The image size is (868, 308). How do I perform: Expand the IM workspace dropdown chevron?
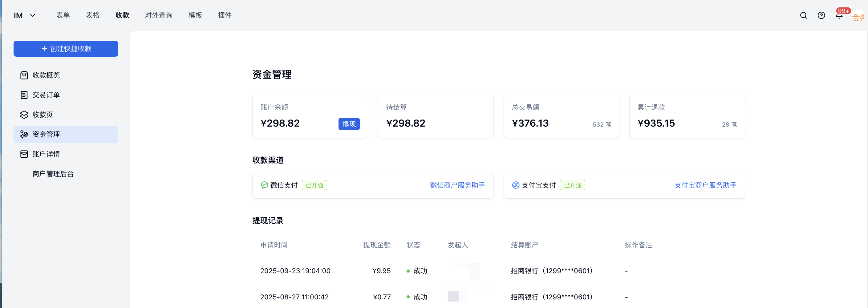[x=33, y=15]
